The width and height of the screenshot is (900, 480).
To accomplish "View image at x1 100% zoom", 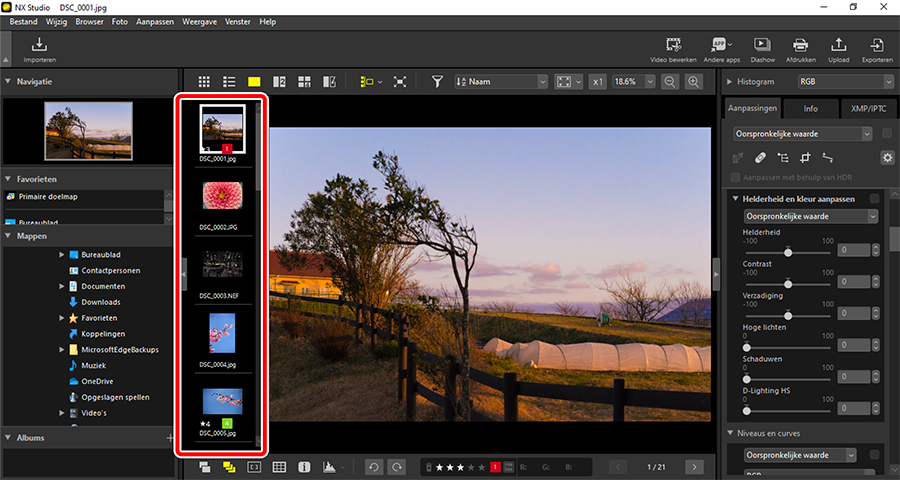I will 598,82.
